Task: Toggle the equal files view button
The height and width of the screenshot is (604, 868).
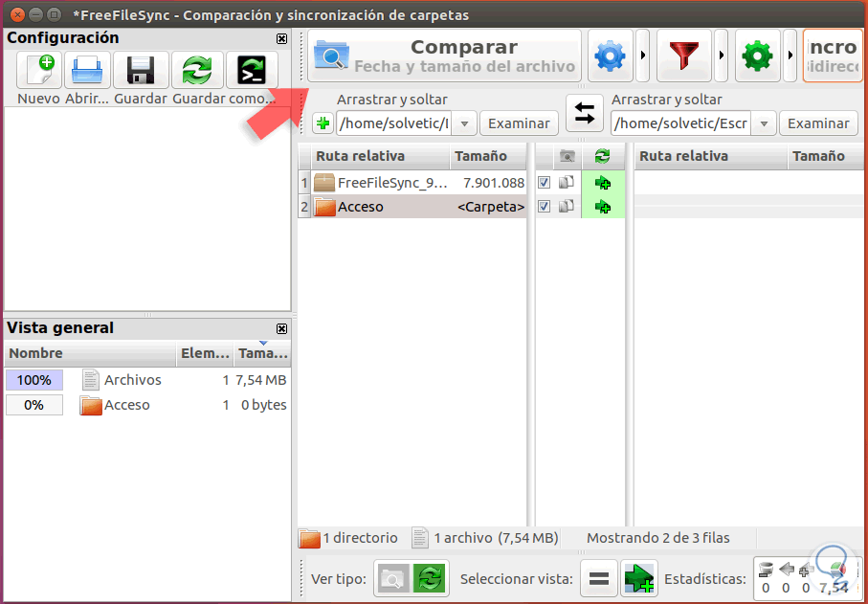Action: tap(599, 578)
